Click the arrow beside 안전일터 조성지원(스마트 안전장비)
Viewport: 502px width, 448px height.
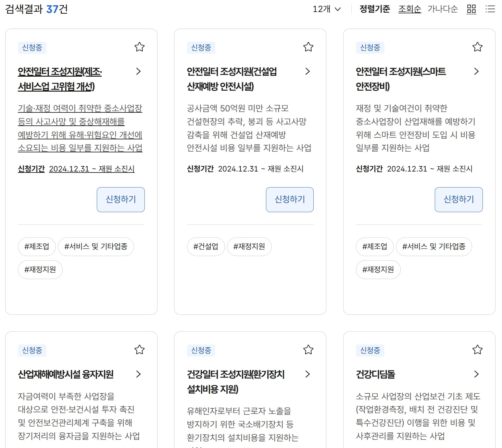[476, 71]
